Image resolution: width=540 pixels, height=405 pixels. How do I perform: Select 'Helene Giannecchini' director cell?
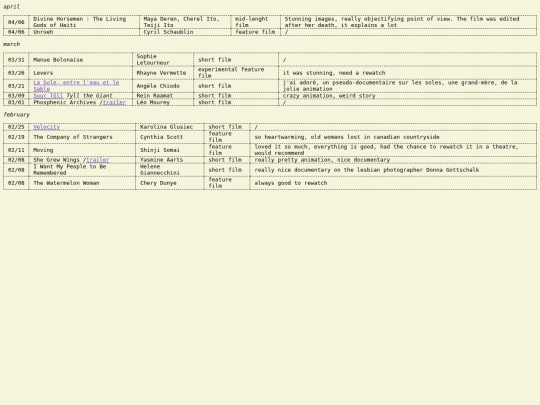[170, 170]
